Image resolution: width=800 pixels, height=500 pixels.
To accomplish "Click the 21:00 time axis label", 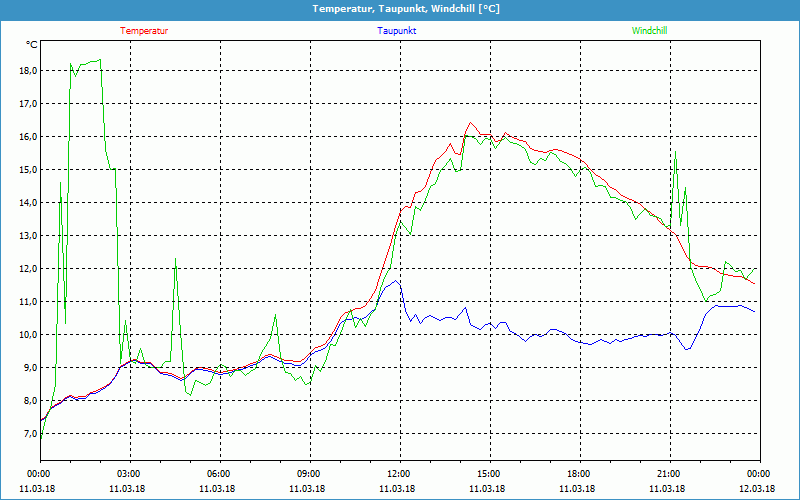I will (669, 474).
